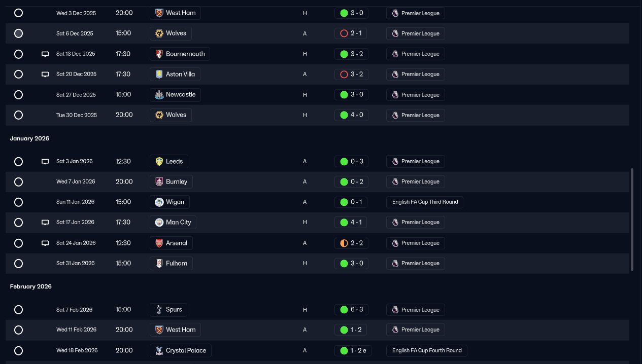Open the Arsenal 2 - 2 draw result

351,243
